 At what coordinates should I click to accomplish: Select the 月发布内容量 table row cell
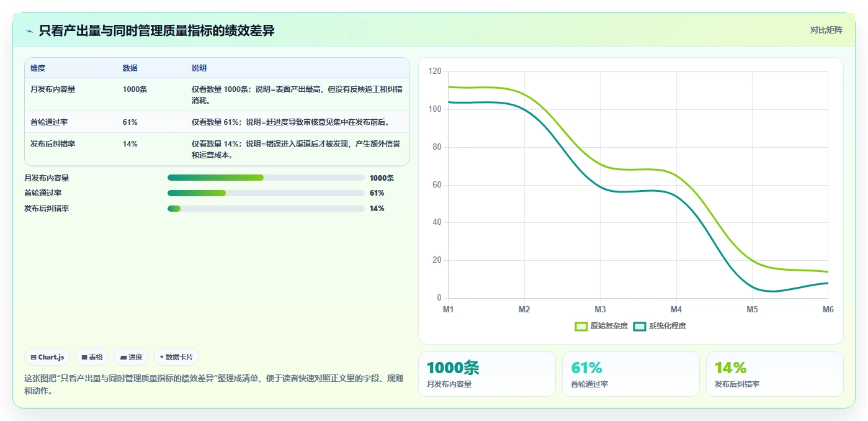coord(53,89)
